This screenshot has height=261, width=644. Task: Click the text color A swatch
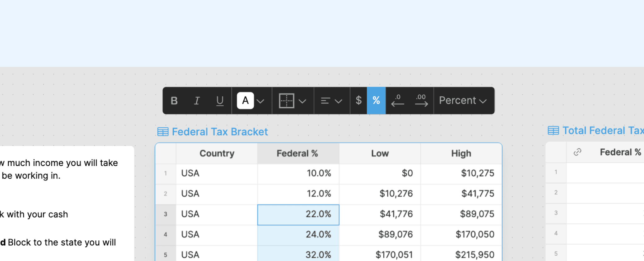coord(245,101)
